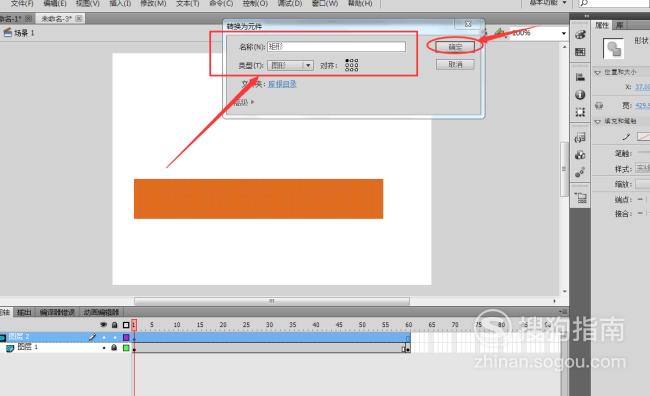The width and height of the screenshot is (650, 396).
Task: Toggle the green outline swatch of 图层 1
Action: [126, 348]
